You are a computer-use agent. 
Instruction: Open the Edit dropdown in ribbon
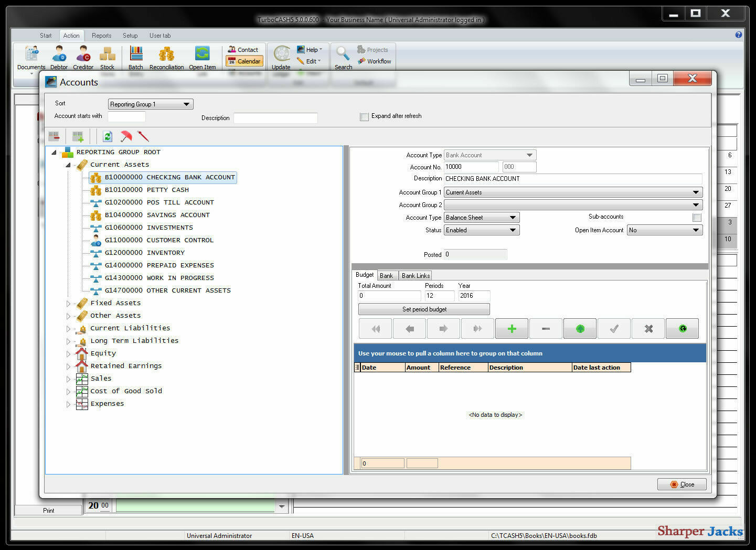309,61
